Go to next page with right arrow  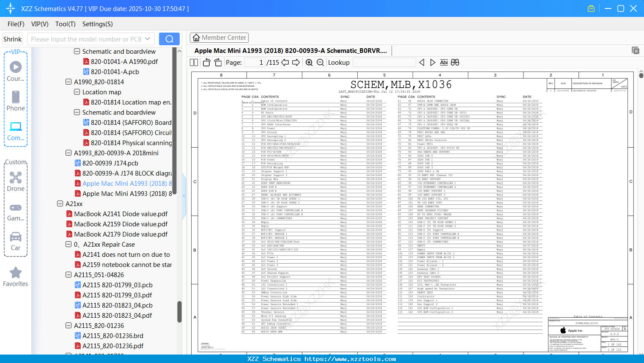coord(296,63)
